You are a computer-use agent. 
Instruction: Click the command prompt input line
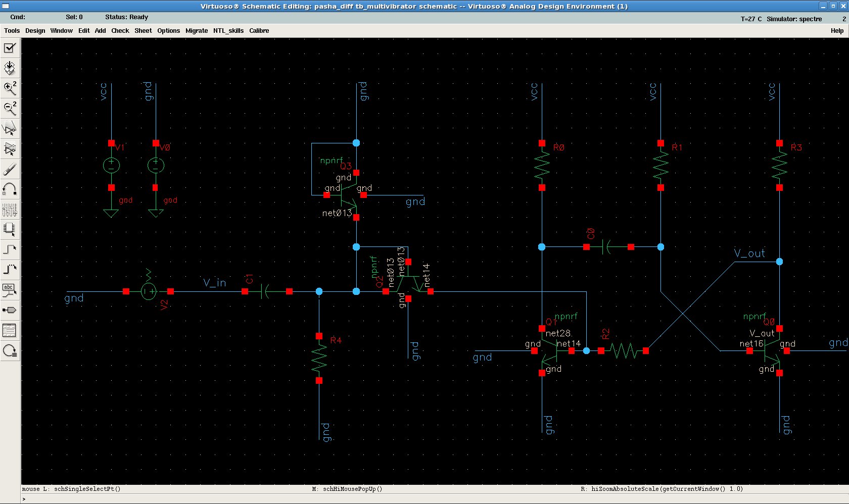[x=435, y=499]
